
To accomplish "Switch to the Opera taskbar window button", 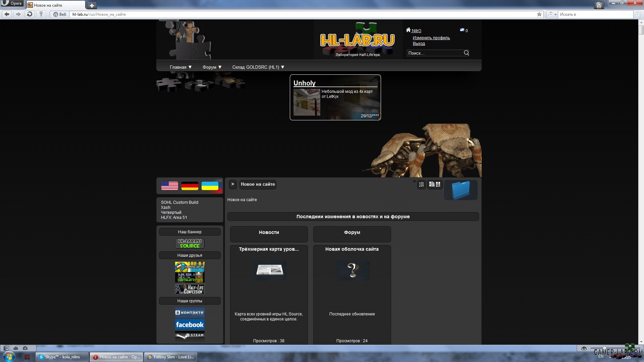I will pos(116,357).
